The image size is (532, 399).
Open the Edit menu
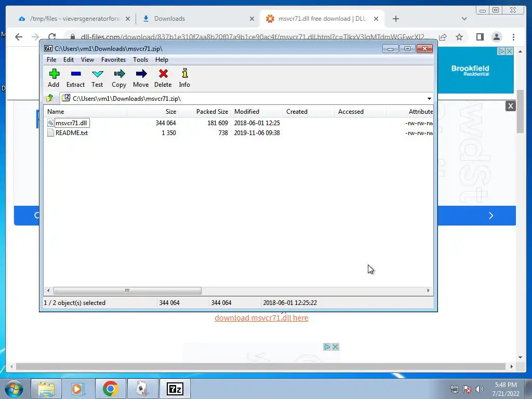coord(69,60)
